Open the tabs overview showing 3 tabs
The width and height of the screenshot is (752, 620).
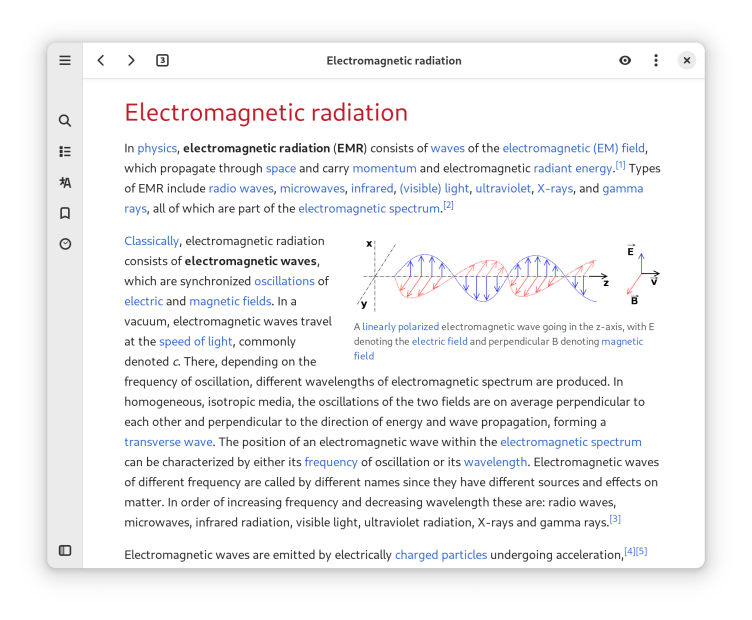162,60
